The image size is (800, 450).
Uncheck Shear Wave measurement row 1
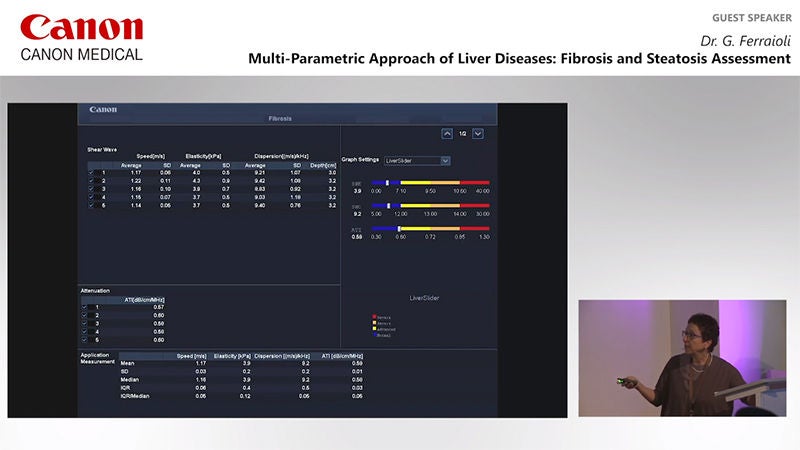coord(91,173)
